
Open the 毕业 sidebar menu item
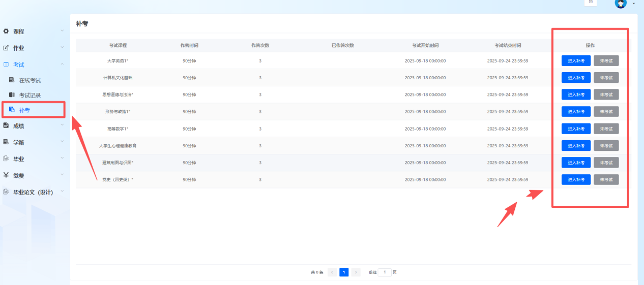pyautogui.click(x=19, y=159)
